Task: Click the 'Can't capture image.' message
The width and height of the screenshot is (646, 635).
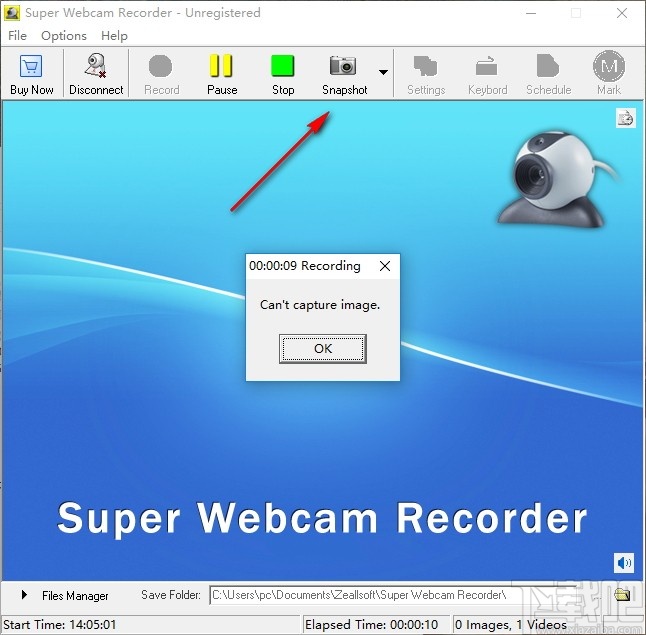Action: tap(320, 305)
